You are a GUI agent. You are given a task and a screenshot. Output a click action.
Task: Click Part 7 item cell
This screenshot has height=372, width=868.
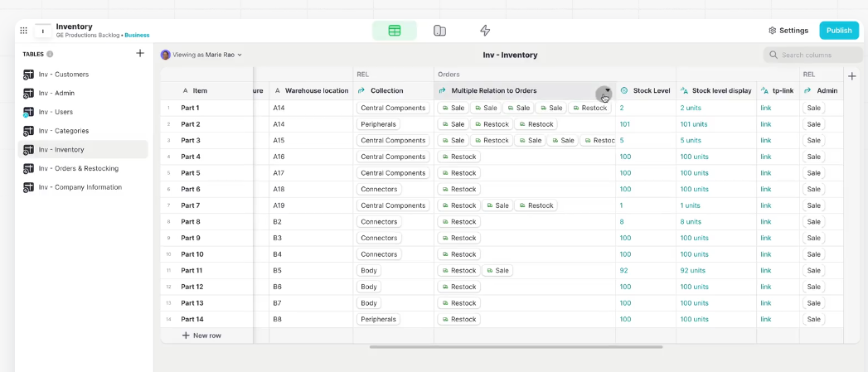[206, 205]
